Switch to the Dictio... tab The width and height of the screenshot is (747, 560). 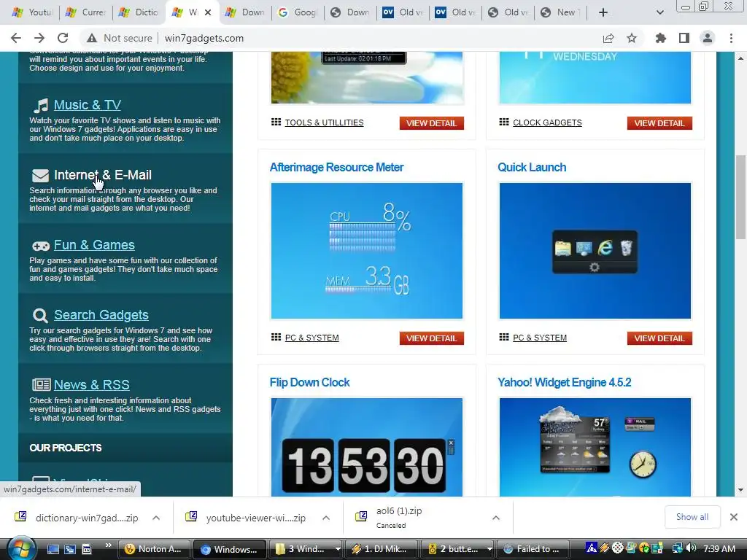click(139, 12)
